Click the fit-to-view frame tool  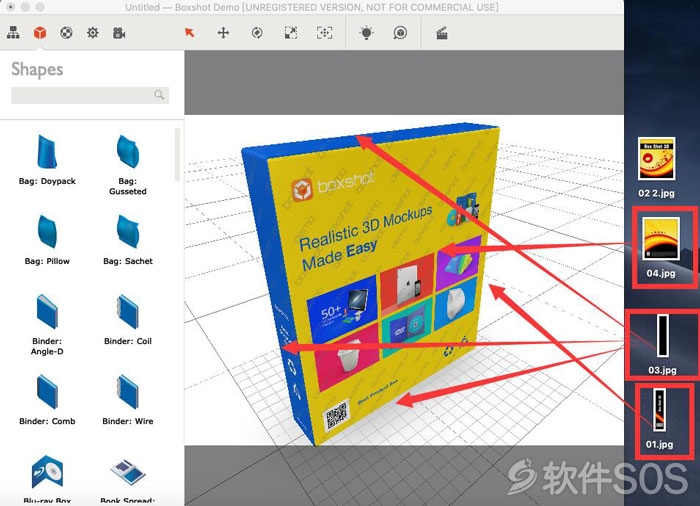pyautogui.click(x=325, y=33)
